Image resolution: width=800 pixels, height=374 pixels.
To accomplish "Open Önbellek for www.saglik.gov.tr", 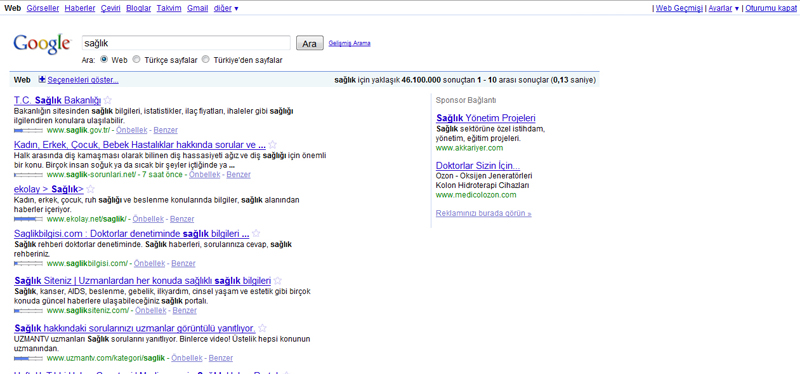I will coord(132,130).
